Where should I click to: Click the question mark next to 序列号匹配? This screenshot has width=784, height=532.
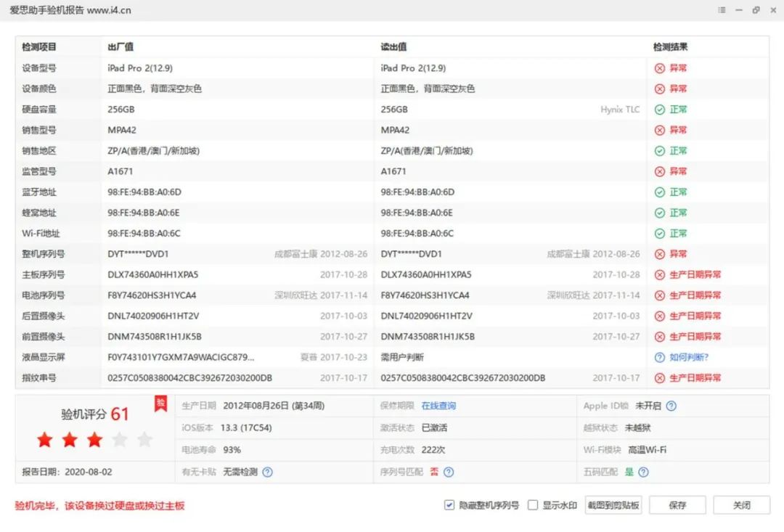pyautogui.click(x=449, y=471)
